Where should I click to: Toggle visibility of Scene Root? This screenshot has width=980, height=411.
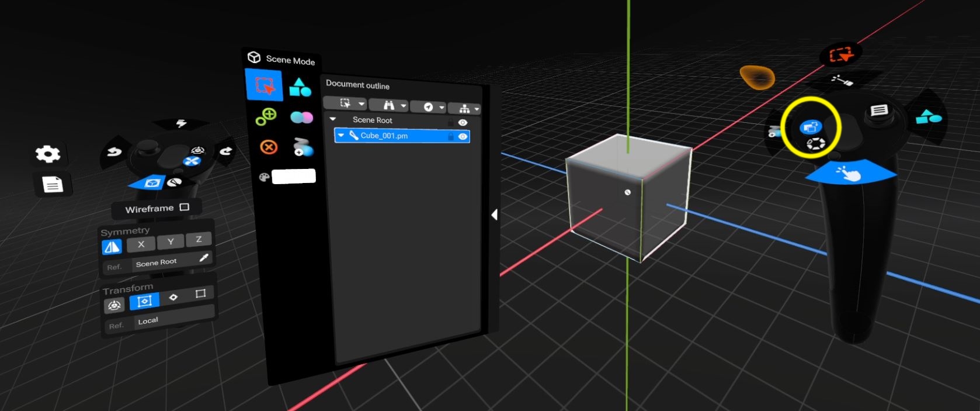463,122
